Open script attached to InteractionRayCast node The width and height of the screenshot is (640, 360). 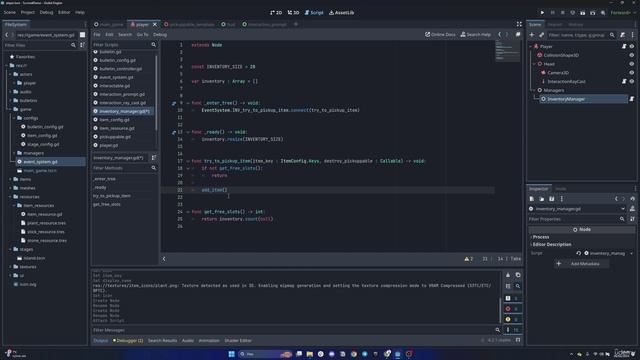pyautogui.click(x=624, y=81)
